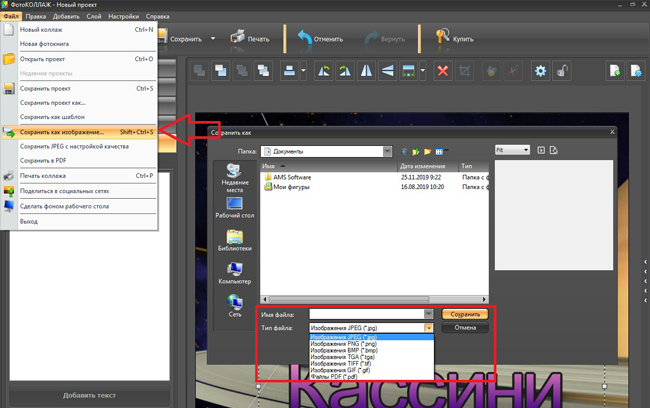Open Save (Сохранить) toolbar dropdown arrow
The image size is (650, 408).
(213, 39)
